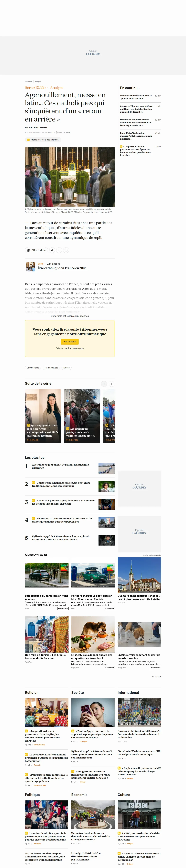Open Le budget 2026 de la Sécu article

click(x=86, y=857)
